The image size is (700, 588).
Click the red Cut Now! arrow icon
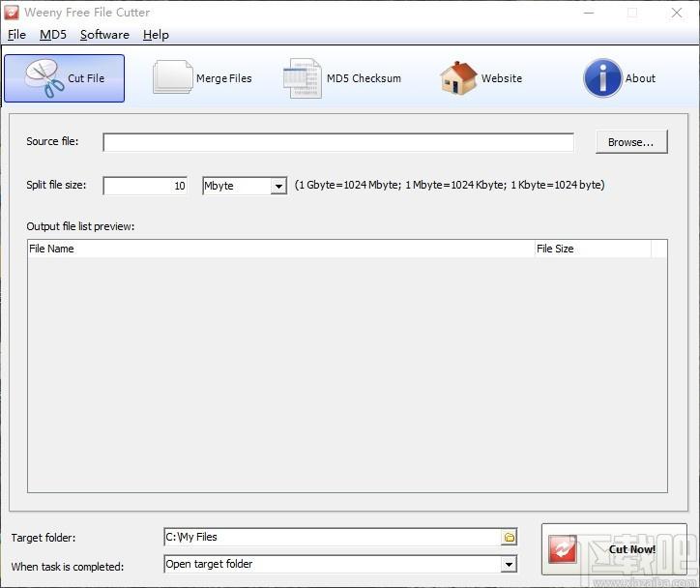pos(563,549)
